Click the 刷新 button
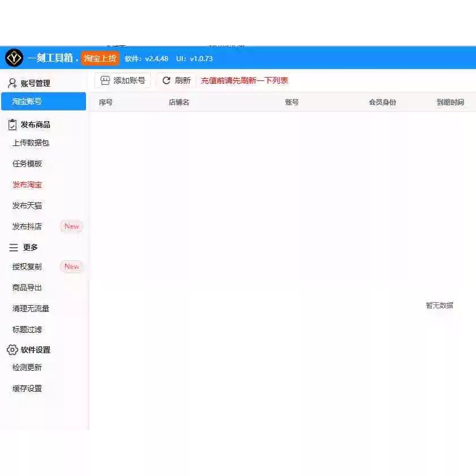476x476 pixels. pyautogui.click(x=177, y=80)
